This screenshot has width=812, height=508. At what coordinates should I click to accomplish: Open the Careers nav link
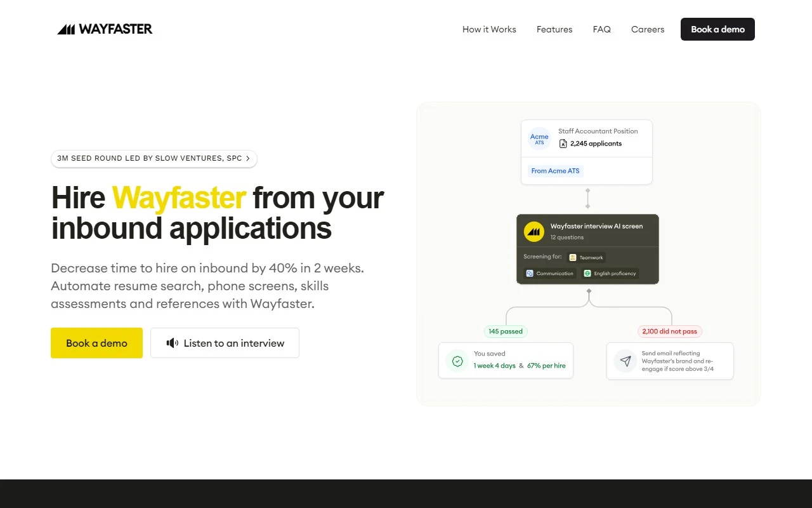[648, 29]
